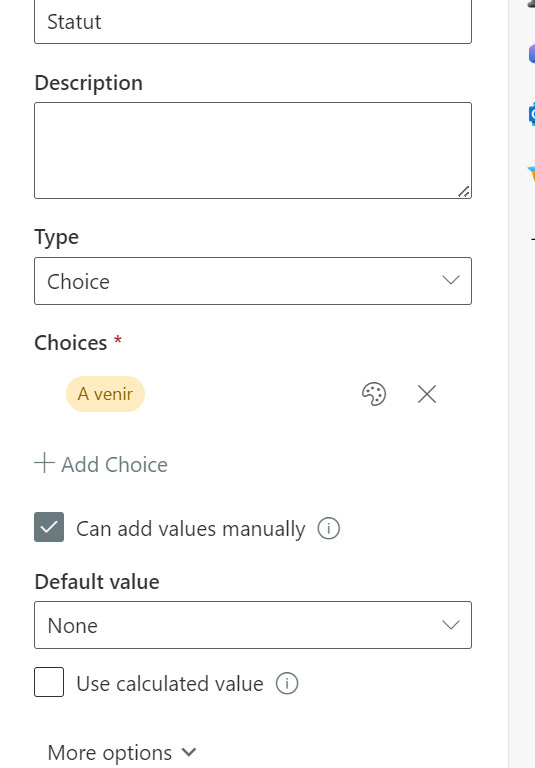Open the purple Microsoft 365 sidebar icon
The image size is (535, 768).
click(531, 53)
